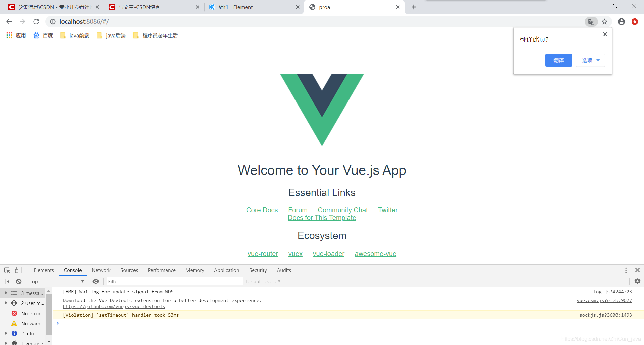Close the proa tab

[398, 7]
